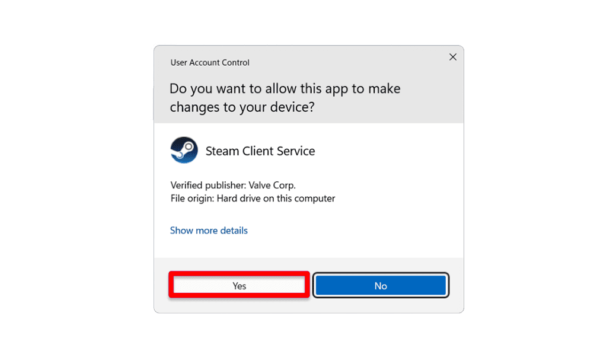
Task: Allow the app by clicking Yes
Action: tap(239, 285)
